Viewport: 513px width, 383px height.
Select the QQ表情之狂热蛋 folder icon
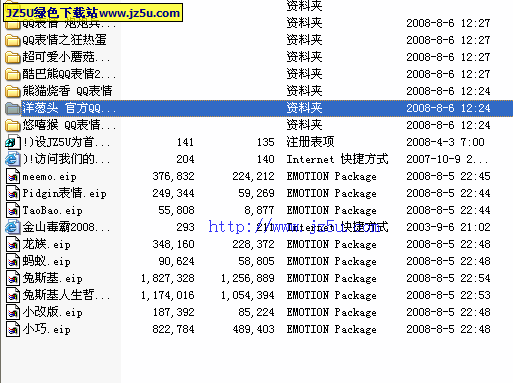tap(13, 40)
